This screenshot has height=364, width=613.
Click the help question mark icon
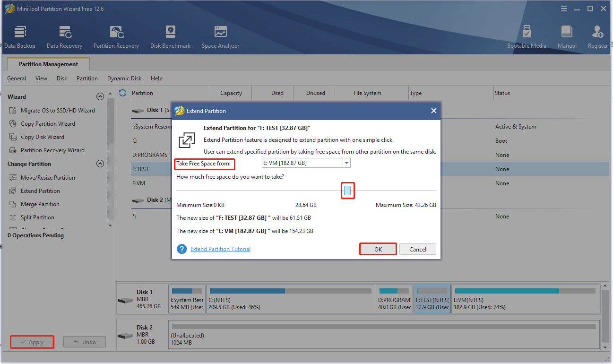pyautogui.click(x=181, y=249)
